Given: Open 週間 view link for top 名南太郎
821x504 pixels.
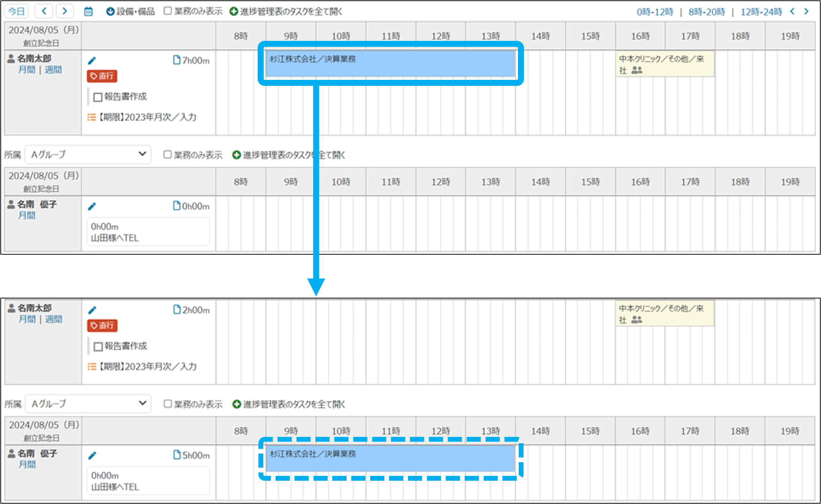Looking at the screenshot, I should click(x=53, y=70).
